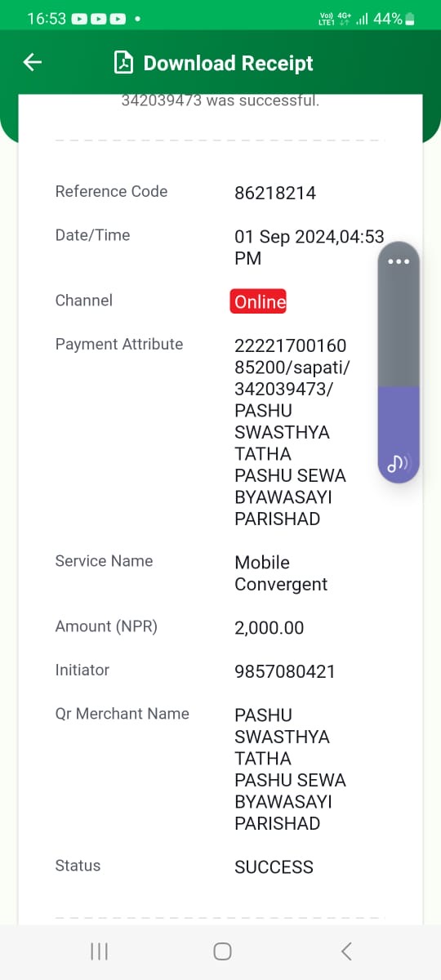This screenshot has height=980, width=441.
Task: Tap the signal strength indicator in status bar
Action: (362, 18)
